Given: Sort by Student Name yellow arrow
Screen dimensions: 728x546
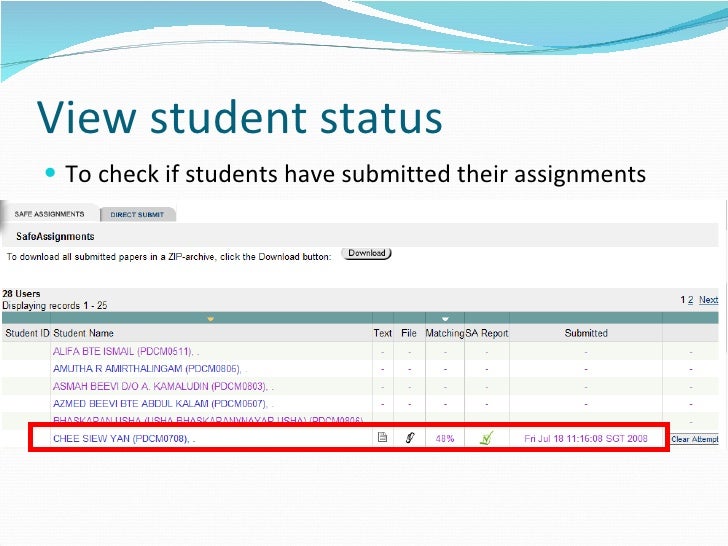Looking at the screenshot, I should (x=210, y=319).
